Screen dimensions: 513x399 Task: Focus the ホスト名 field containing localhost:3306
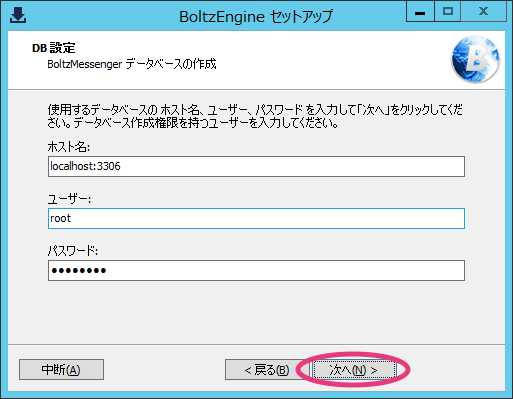coord(256,166)
